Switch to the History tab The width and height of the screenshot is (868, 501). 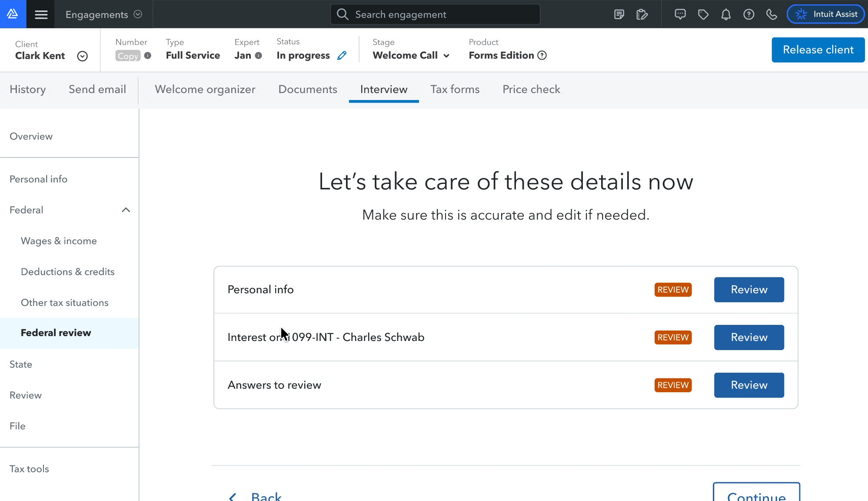[28, 89]
